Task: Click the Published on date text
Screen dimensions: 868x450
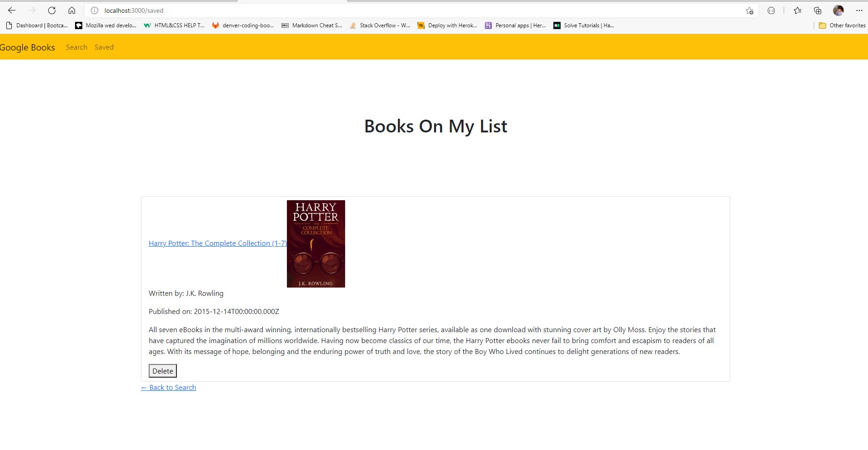Action: pos(214,312)
